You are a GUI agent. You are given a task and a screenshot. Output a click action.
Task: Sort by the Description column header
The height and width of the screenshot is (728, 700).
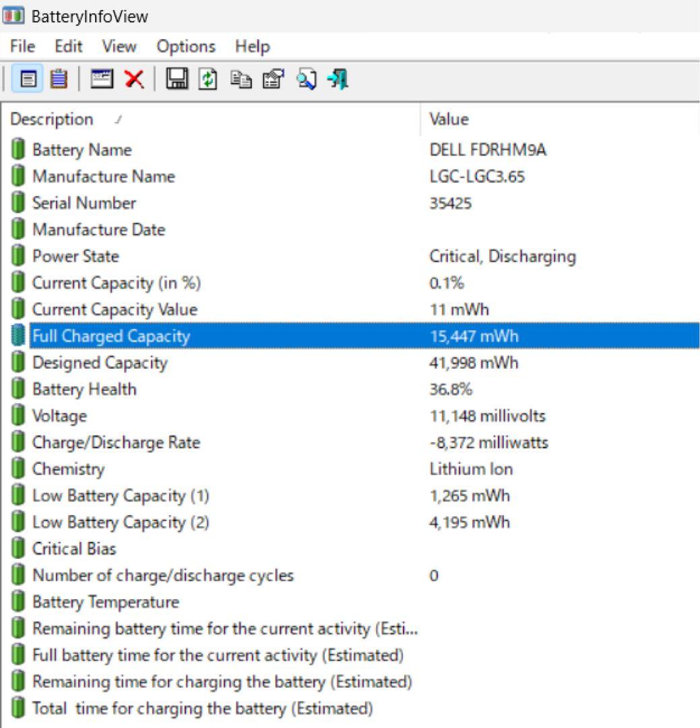[x=52, y=119]
